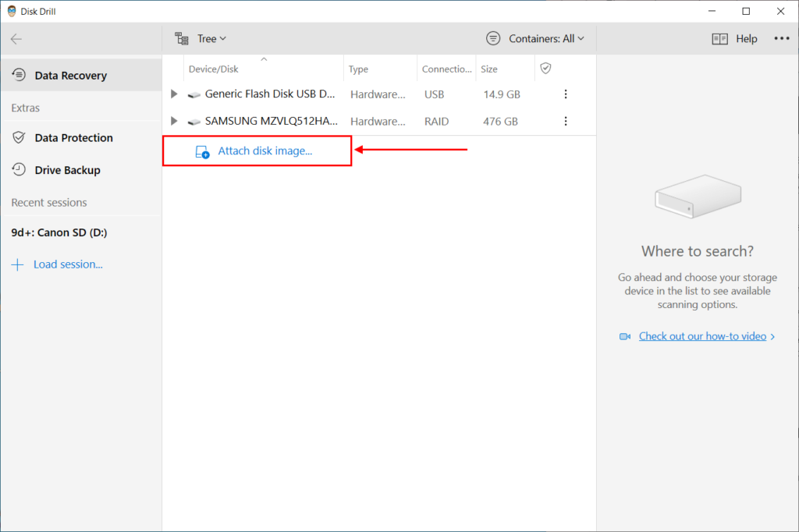
Task: Click the video camera icon beside the how-to link
Action: tap(624, 336)
